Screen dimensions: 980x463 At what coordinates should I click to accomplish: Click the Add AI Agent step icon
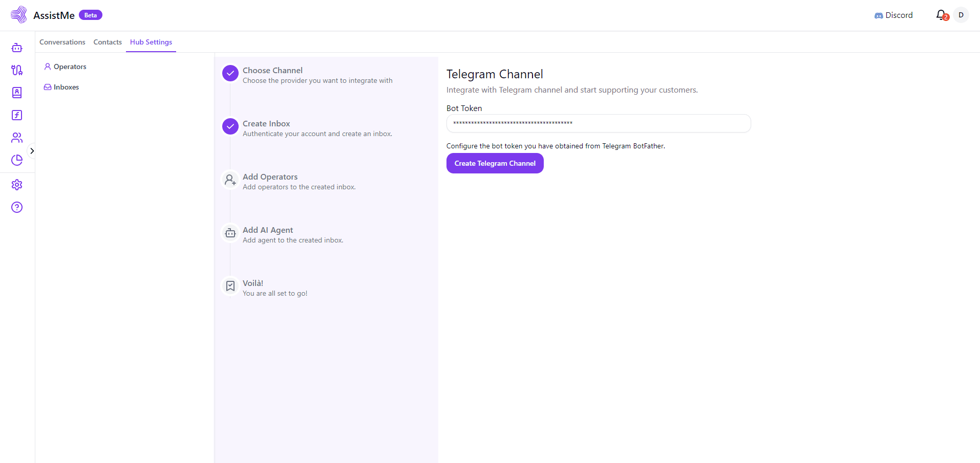tap(230, 233)
